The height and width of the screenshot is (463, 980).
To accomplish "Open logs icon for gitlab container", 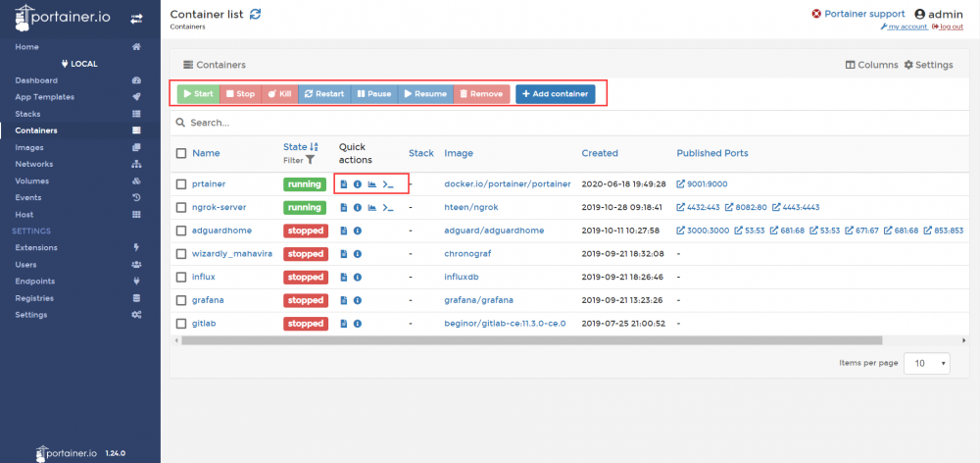I will [344, 324].
